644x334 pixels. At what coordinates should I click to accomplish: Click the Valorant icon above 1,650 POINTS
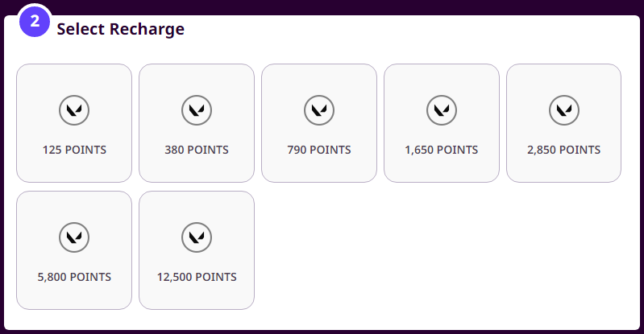(x=442, y=109)
